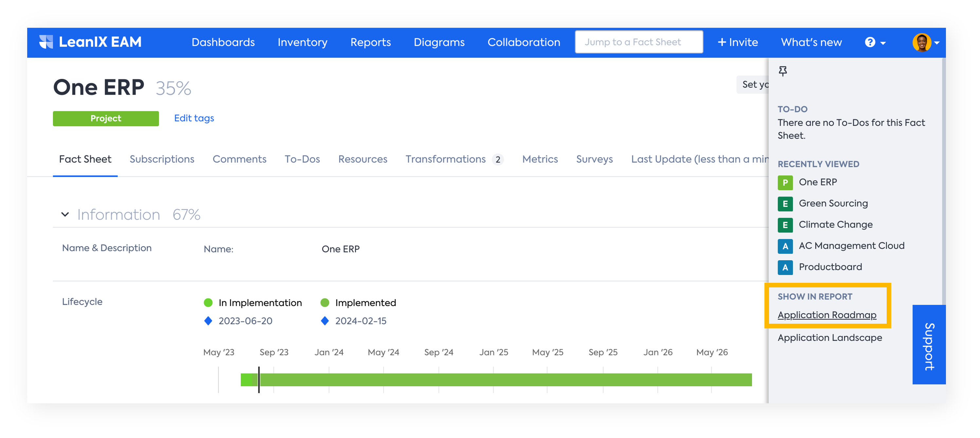Click the + Invite button

[737, 42]
